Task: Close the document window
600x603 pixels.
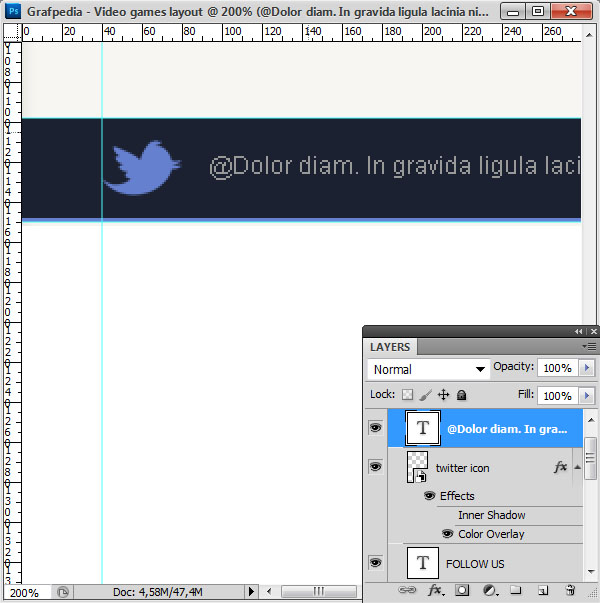Action: coord(571,11)
